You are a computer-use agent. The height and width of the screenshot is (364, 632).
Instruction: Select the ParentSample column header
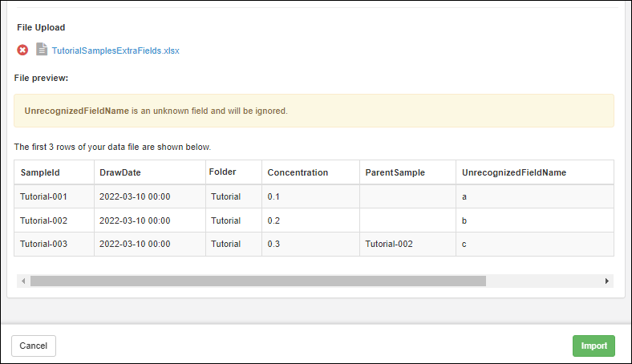[x=395, y=172]
